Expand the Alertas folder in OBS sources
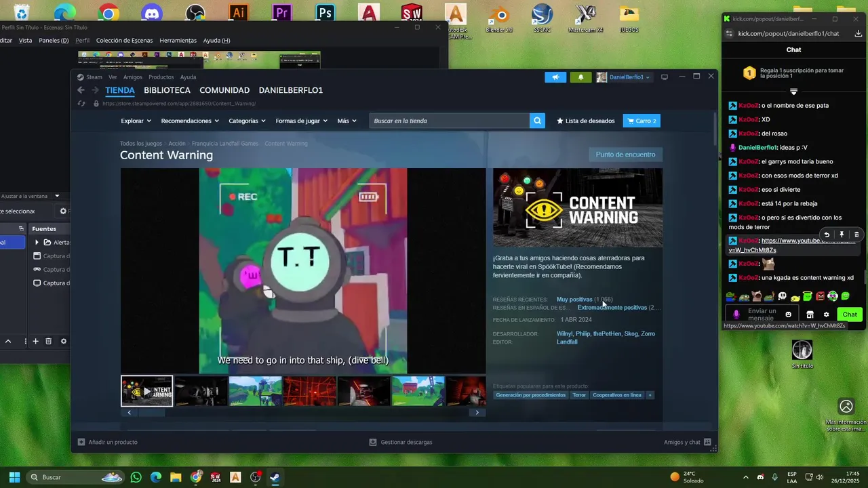This screenshot has width=868, height=488. 38,242
